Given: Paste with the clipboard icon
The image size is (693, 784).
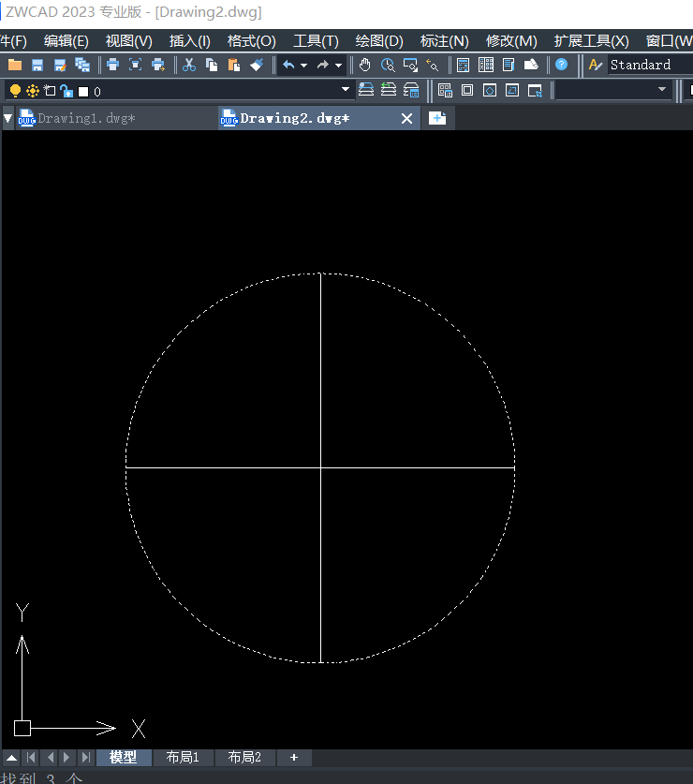Looking at the screenshot, I should pyautogui.click(x=234, y=65).
